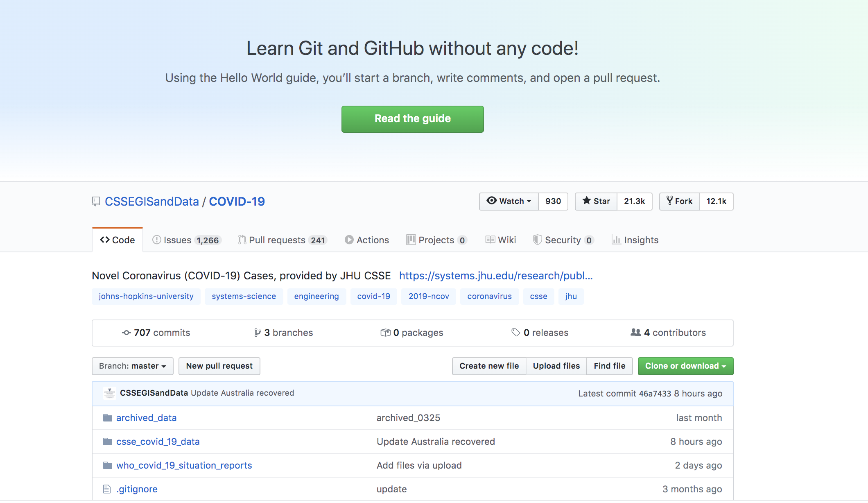Click the branches git icon
868x503 pixels.
[x=257, y=333]
